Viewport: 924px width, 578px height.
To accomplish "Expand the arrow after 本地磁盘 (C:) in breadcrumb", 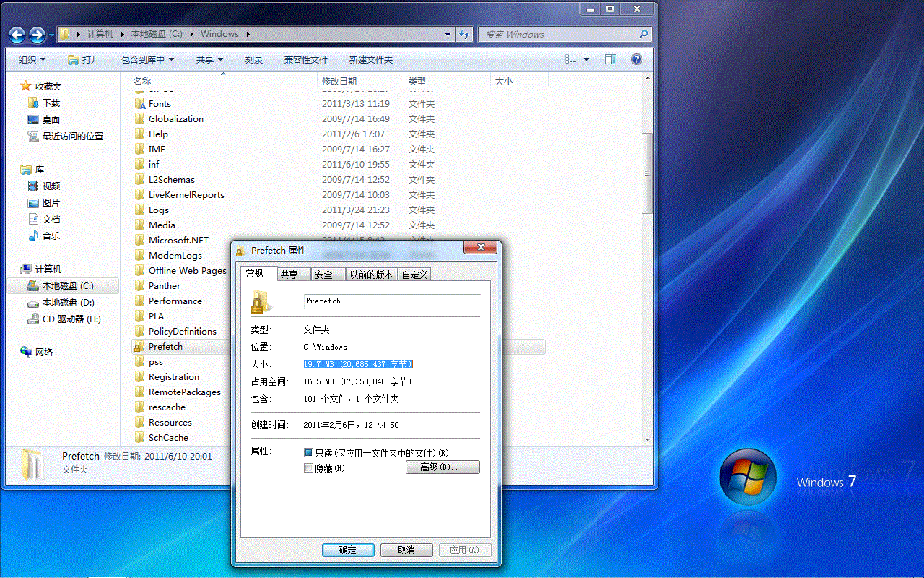I will 193,34.
